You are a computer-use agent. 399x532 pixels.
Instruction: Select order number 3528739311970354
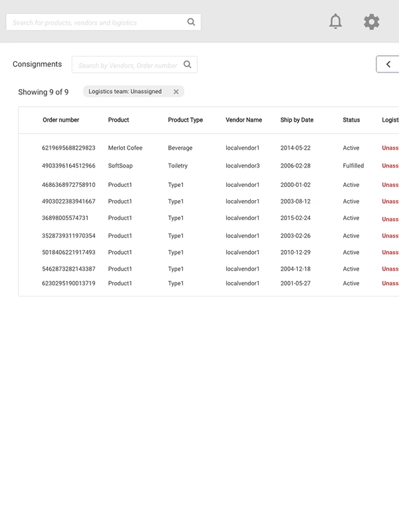(x=68, y=236)
